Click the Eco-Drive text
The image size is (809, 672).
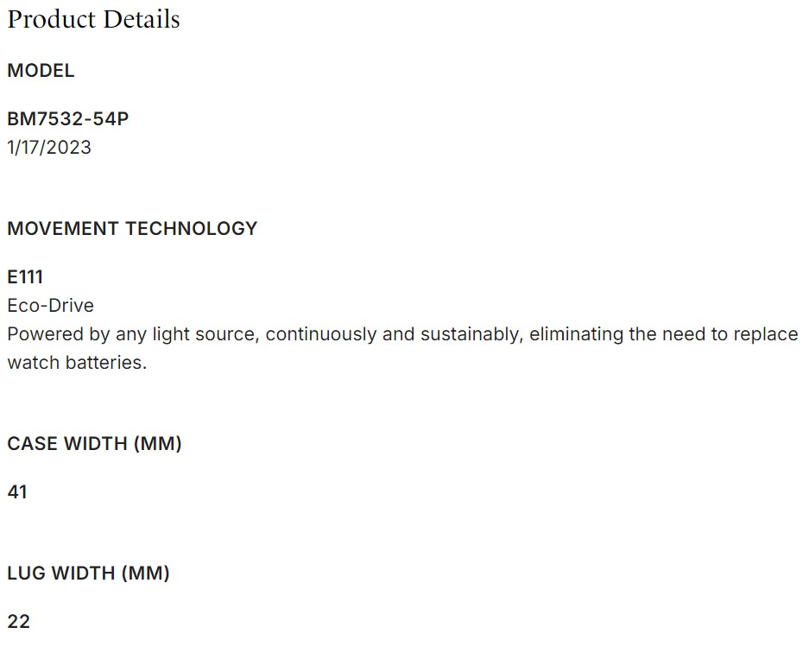pyautogui.click(x=50, y=306)
